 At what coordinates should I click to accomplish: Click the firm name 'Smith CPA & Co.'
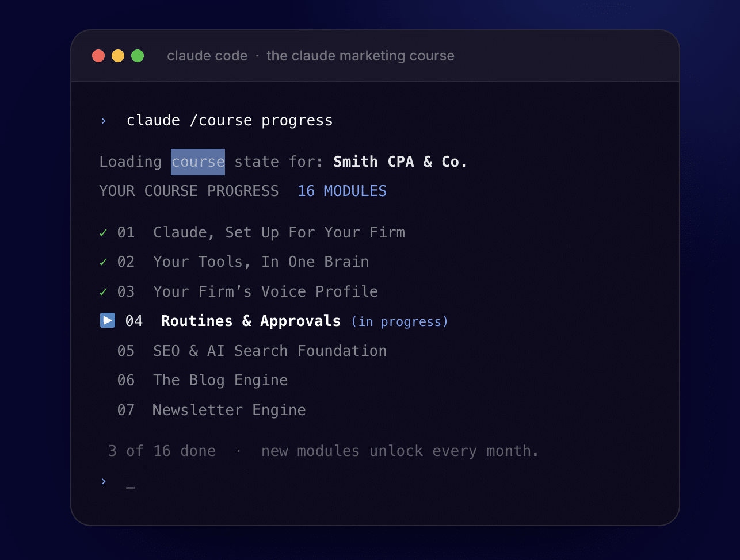pos(400,162)
